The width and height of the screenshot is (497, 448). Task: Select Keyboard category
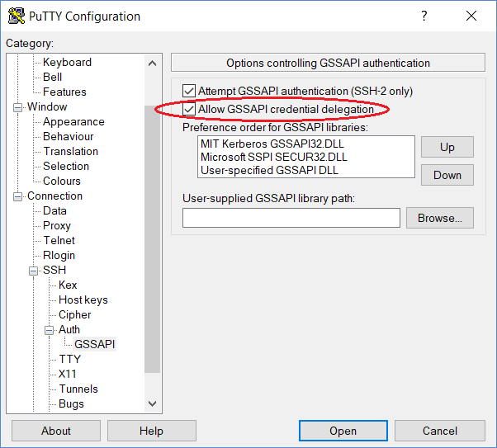(x=67, y=62)
